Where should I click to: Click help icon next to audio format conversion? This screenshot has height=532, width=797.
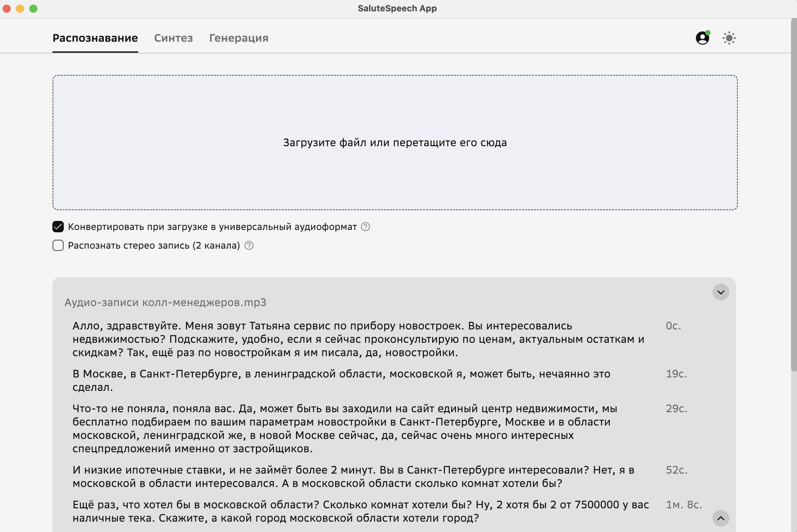coord(365,227)
